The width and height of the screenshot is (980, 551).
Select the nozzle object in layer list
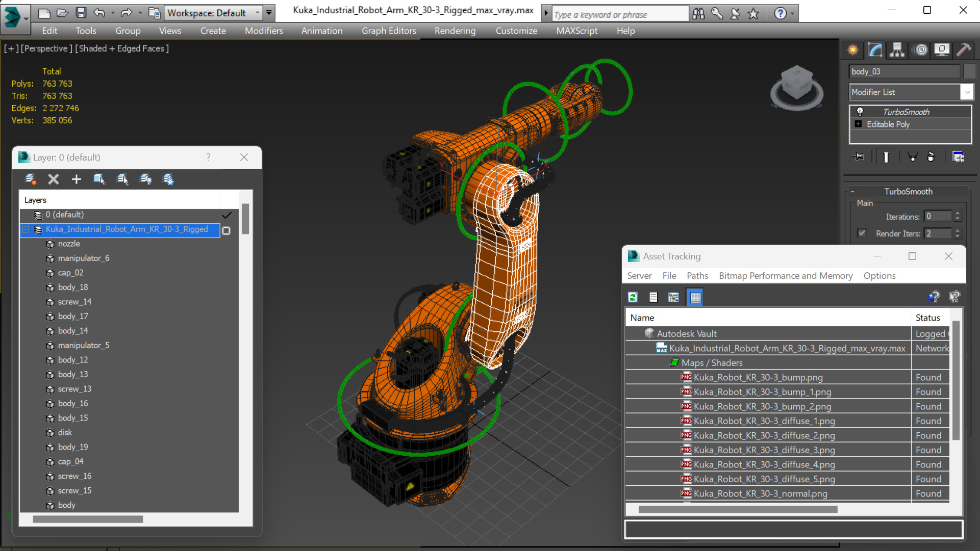(69, 244)
